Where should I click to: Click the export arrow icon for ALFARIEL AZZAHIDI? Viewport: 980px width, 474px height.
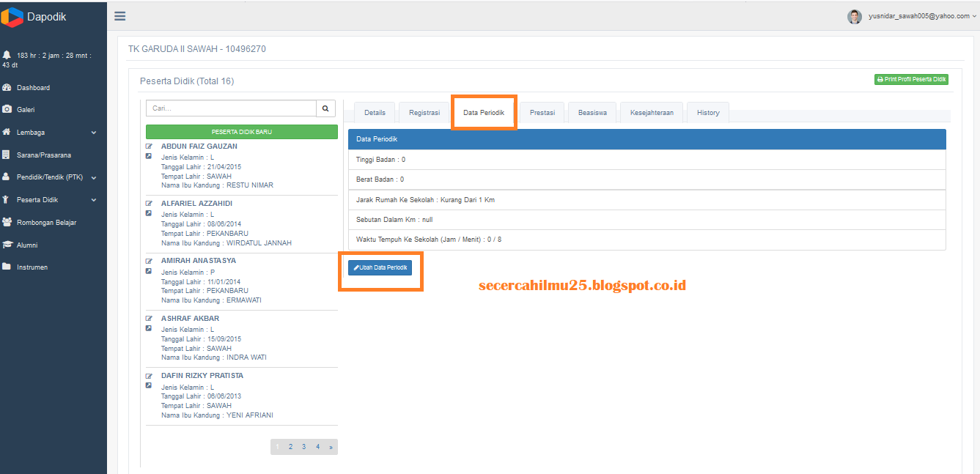[x=149, y=213]
